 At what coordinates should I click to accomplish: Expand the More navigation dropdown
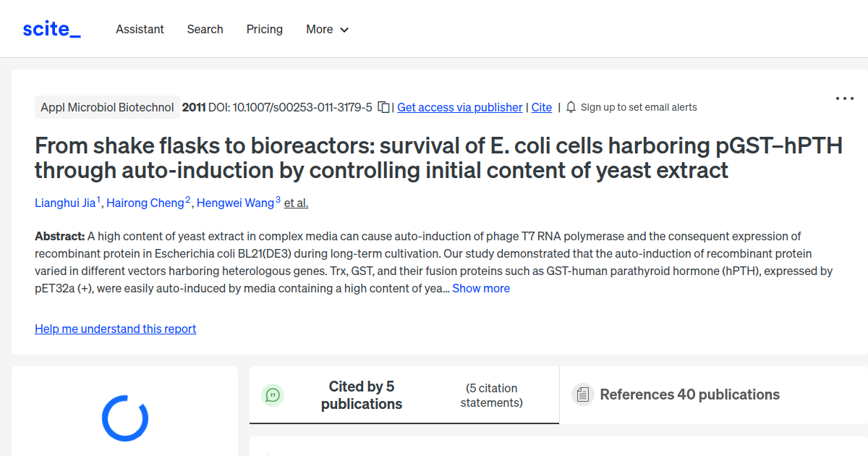click(x=327, y=29)
